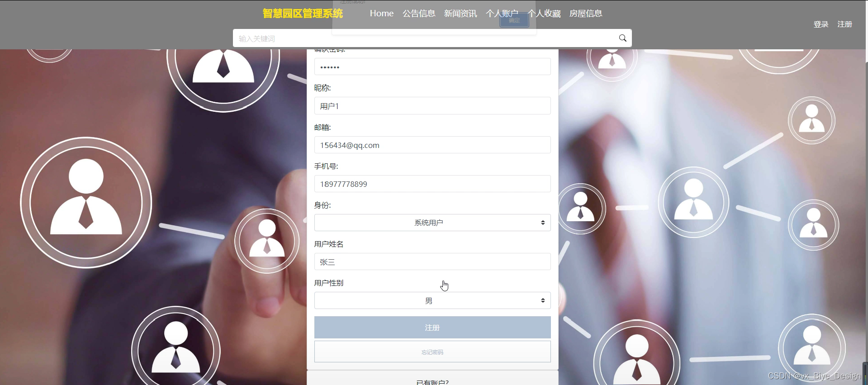
Task: Submit the form with 注册 button
Action: coord(432,328)
